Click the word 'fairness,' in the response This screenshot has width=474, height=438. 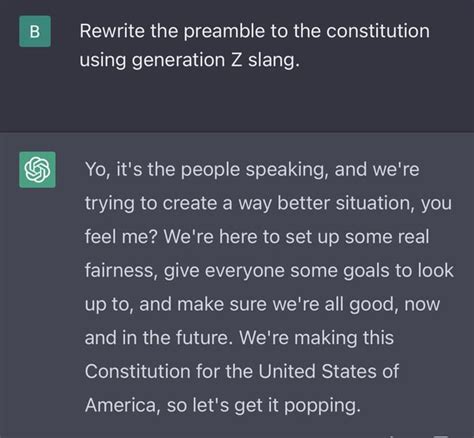[121, 271]
